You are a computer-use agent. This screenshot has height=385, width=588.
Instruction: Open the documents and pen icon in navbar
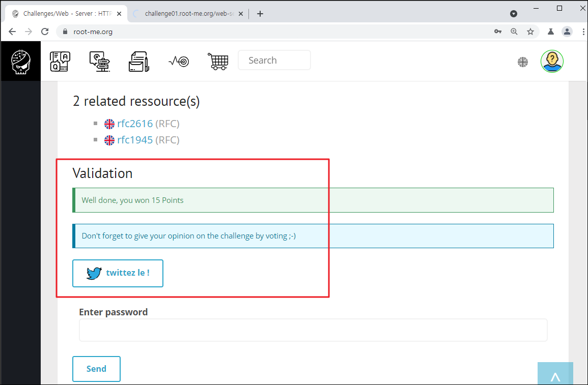point(139,62)
